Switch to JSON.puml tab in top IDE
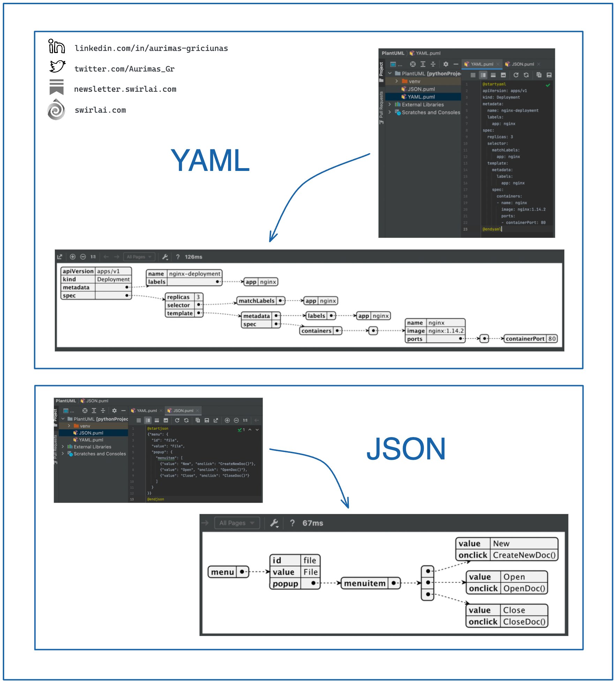The width and height of the screenshot is (616, 683). tap(523, 64)
